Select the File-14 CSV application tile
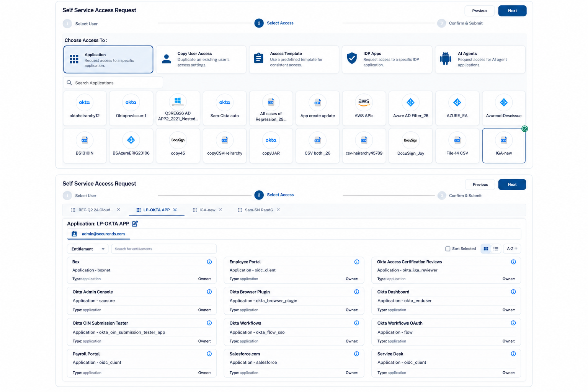This screenshot has height=392, width=588. coord(457,146)
